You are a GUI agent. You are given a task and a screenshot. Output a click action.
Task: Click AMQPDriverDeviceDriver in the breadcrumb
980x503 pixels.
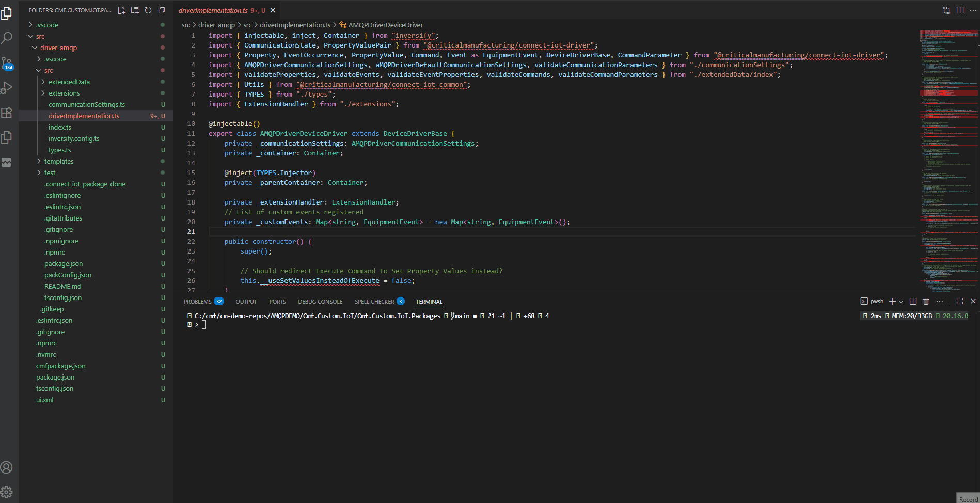(x=385, y=25)
